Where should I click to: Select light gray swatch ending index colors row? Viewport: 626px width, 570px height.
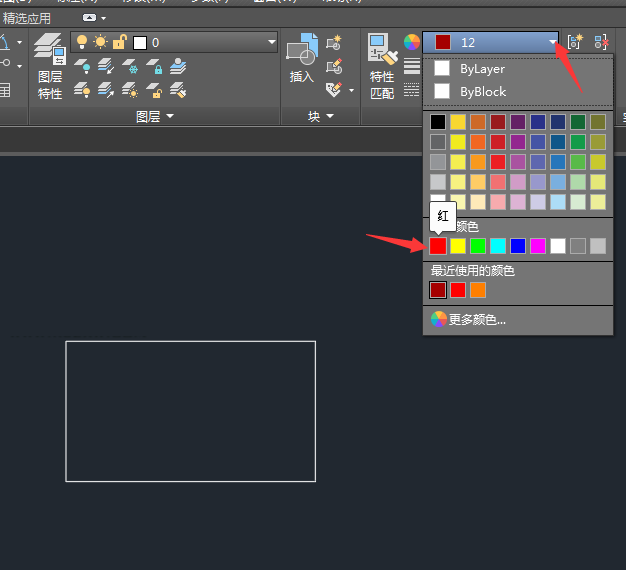point(598,246)
